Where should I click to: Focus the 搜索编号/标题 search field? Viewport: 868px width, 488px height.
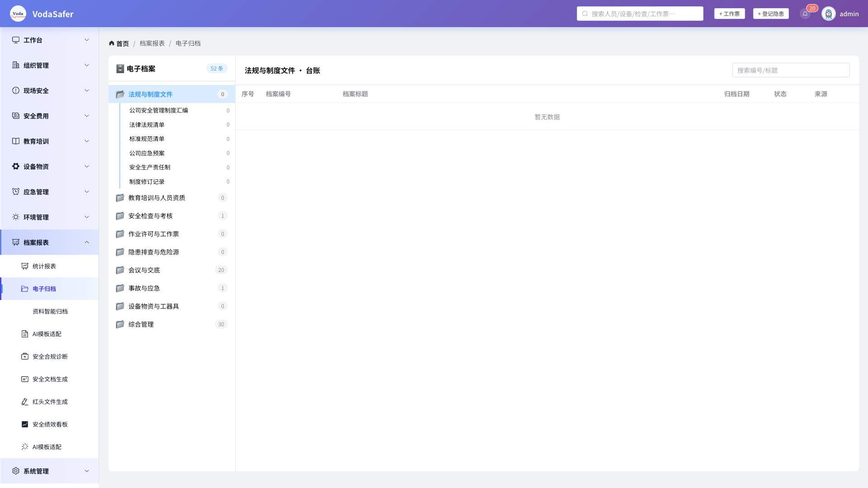point(791,70)
